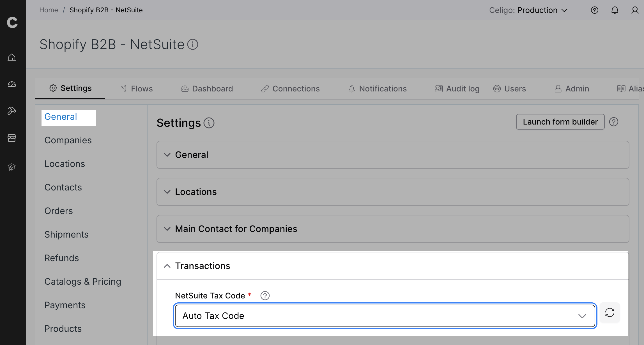This screenshot has height=345, width=644.
Task: Switch to the Flows tab
Action: point(137,89)
